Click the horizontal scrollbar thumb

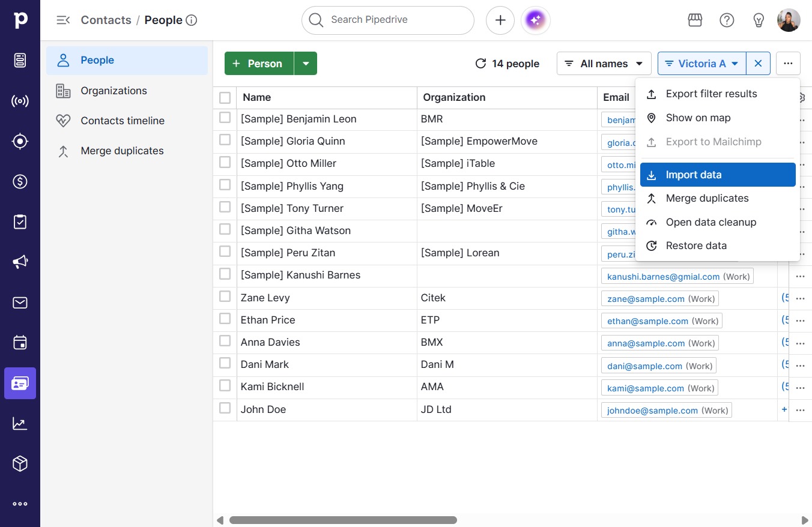pos(343,520)
